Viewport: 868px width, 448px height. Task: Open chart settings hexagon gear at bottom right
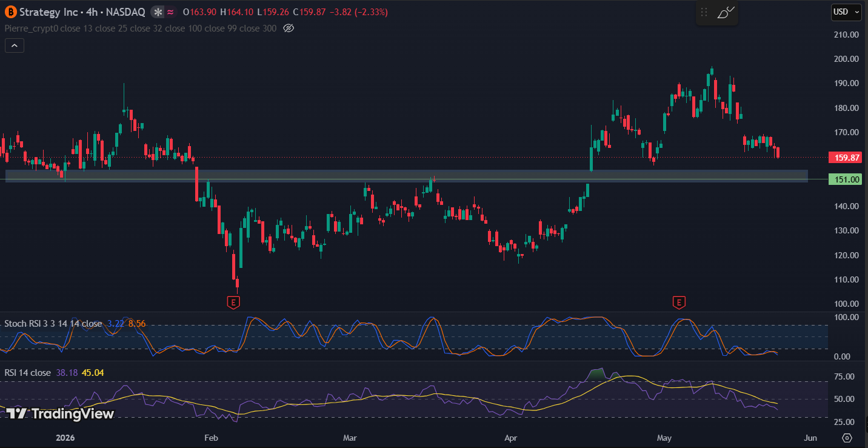tap(847, 438)
